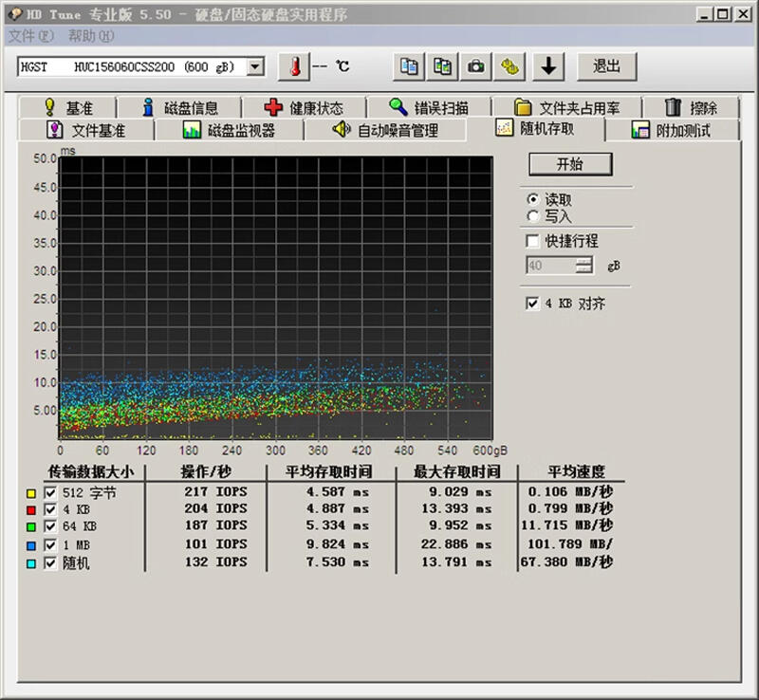Click the 132 IOPS value

click(216, 562)
